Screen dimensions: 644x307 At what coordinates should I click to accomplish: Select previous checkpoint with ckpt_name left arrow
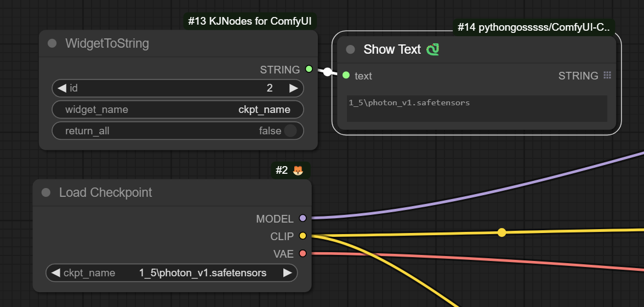point(55,273)
